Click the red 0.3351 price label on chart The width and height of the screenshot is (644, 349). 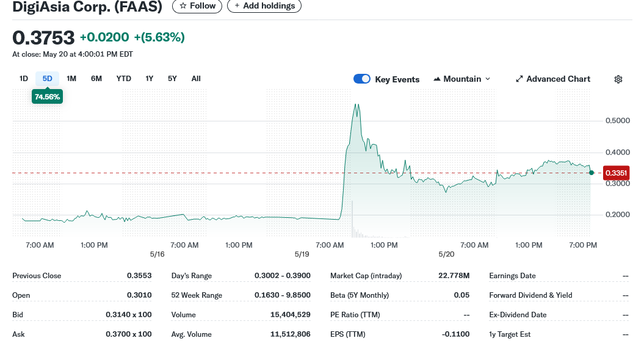click(616, 173)
